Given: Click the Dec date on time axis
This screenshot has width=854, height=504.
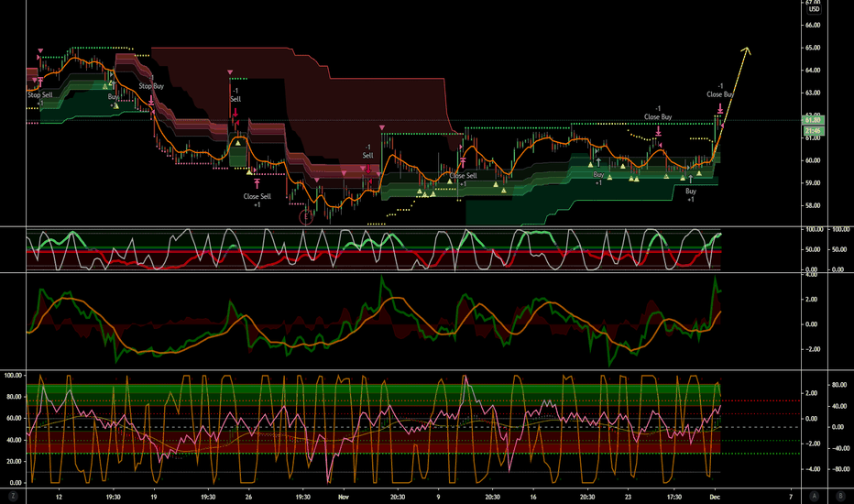Looking at the screenshot, I should point(715,497).
